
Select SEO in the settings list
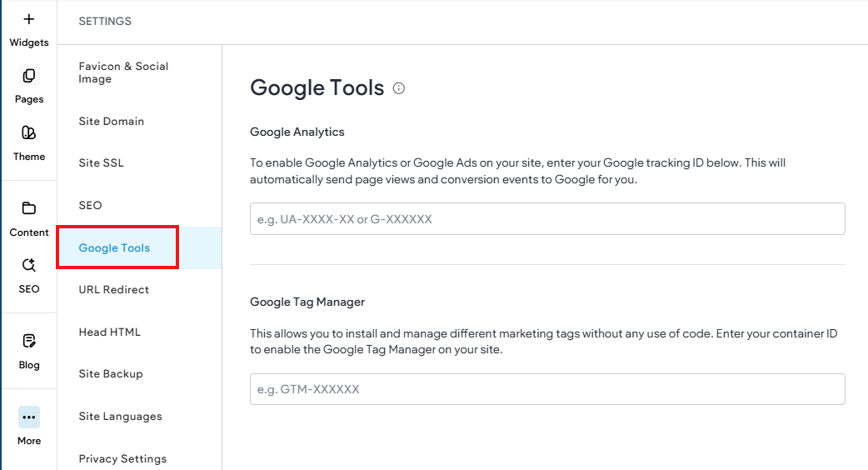[x=90, y=205]
